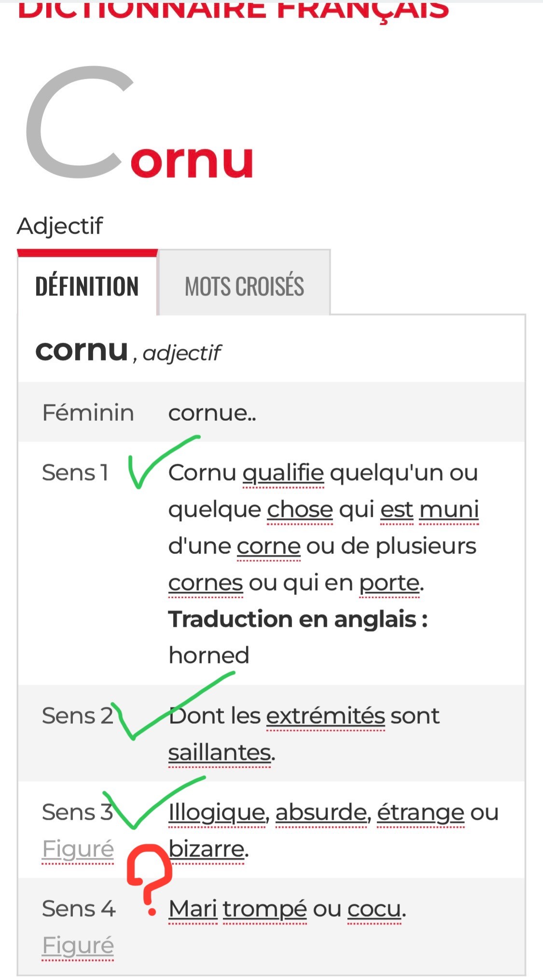The height and width of the screenshot is (980, 543).
Task: Click the 'étrange' word link
Action: tap(420, 813)
